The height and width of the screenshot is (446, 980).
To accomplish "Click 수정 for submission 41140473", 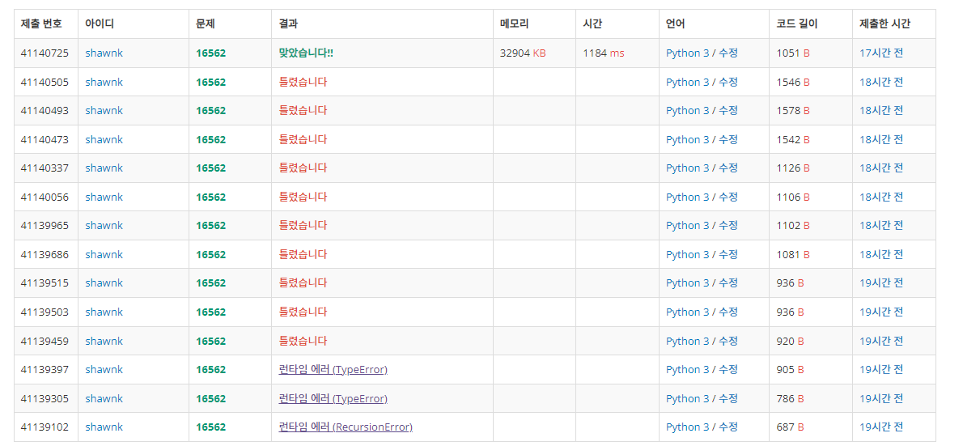I will click(728, 139).
